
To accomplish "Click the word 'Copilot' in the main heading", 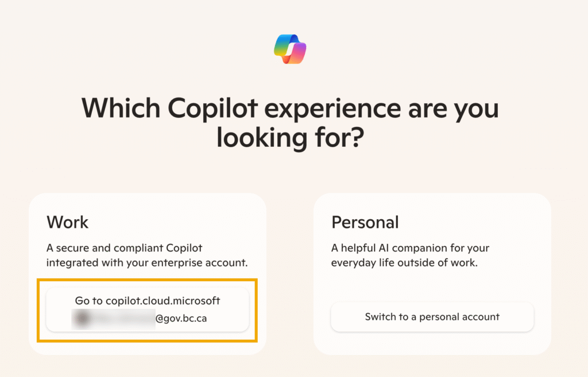I will pyautogui.click(x=212, y=108).
